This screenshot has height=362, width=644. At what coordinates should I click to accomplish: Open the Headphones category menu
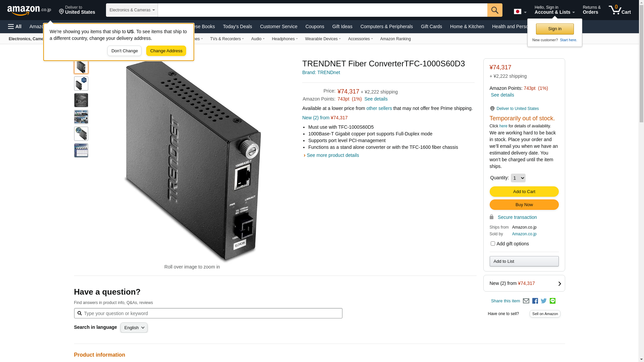[285, 39]
